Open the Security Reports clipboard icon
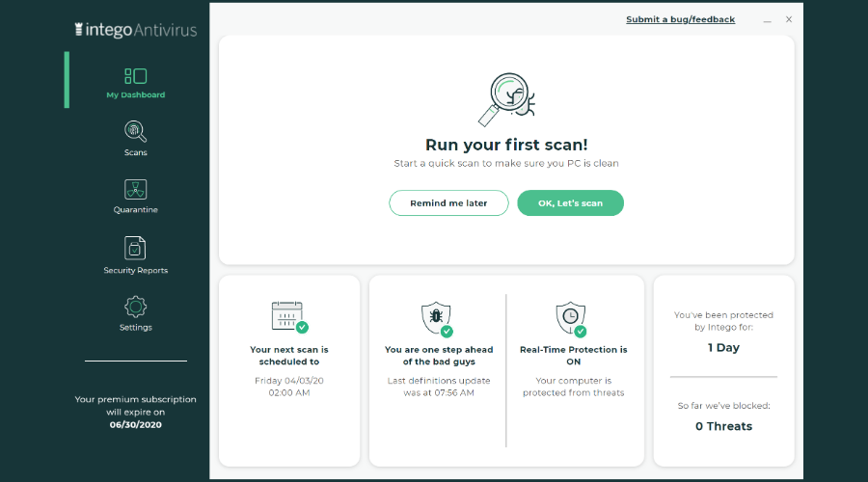Viewport: 868px width, 482px height. pos(135,248)
